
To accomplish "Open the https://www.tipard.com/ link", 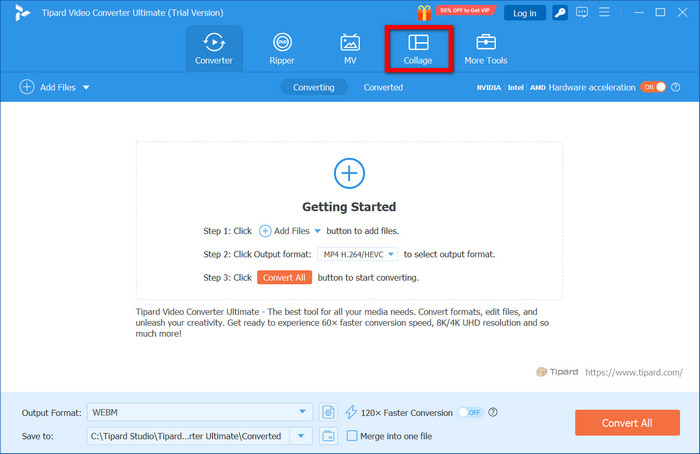I will tap(634, 372).
